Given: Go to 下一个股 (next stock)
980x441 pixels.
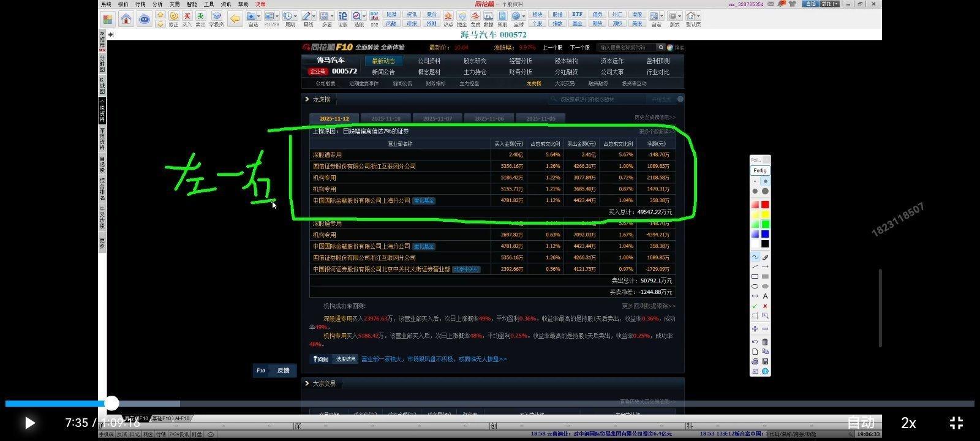Looking at the screenshot, I should [x=579, y=47].
